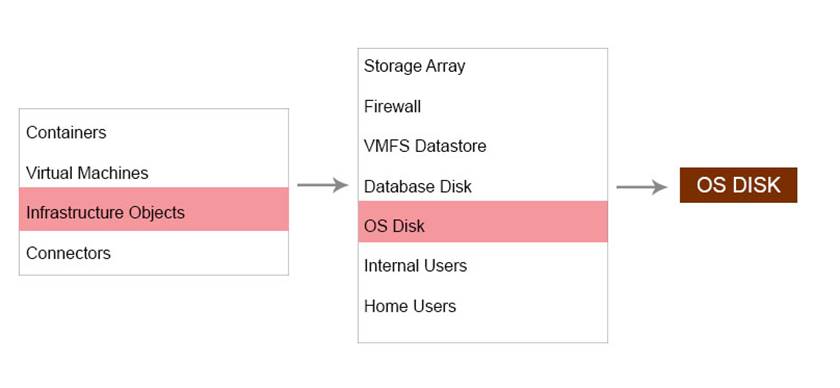Choose the Infrastructure Objects category
840x388 pixels.
pos(154,209)
